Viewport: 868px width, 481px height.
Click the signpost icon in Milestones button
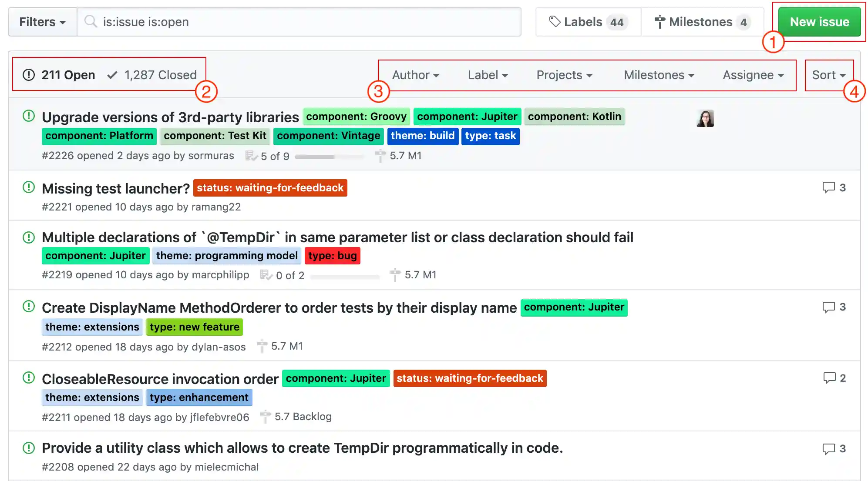[659, 22]
